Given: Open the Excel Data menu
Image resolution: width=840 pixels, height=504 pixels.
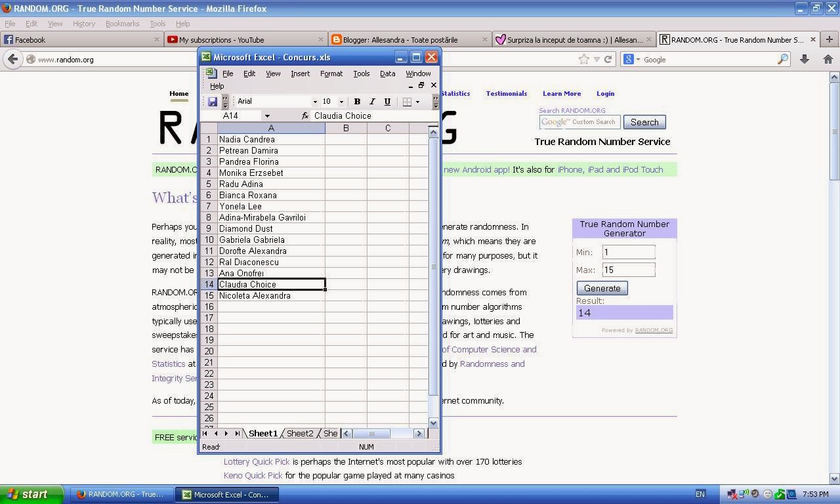Looking at the screenshot, I should pos(387,73).
